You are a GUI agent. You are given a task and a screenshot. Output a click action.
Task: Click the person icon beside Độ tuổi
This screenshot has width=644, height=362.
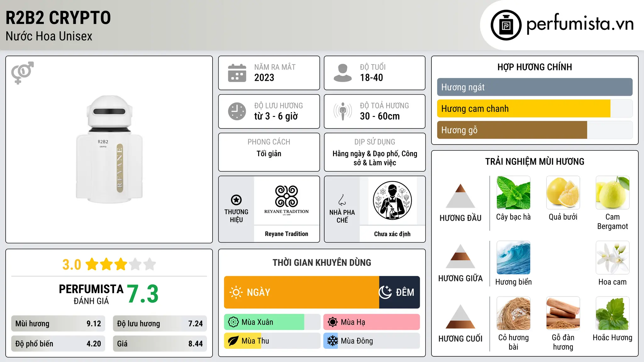coord(342,73)
